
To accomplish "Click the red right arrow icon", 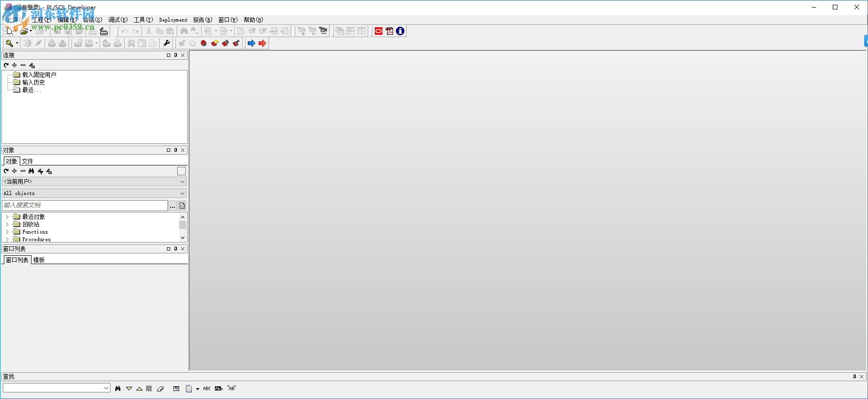I will (x=262, y=43).
